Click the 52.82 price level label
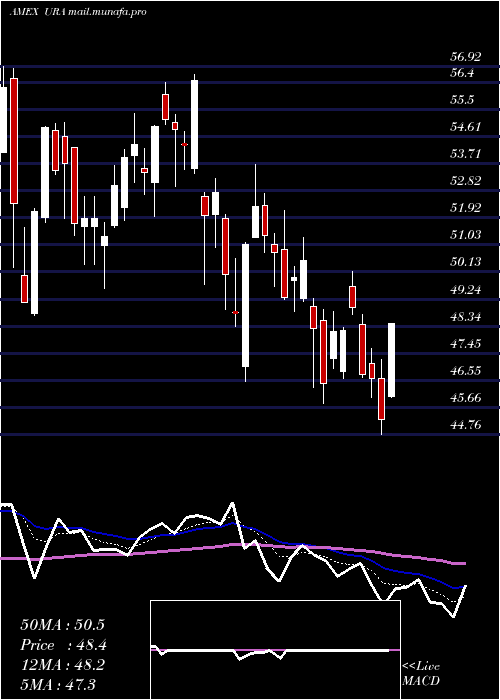Image resolution: width=500 pixels, height=700 pixels. 466,181
